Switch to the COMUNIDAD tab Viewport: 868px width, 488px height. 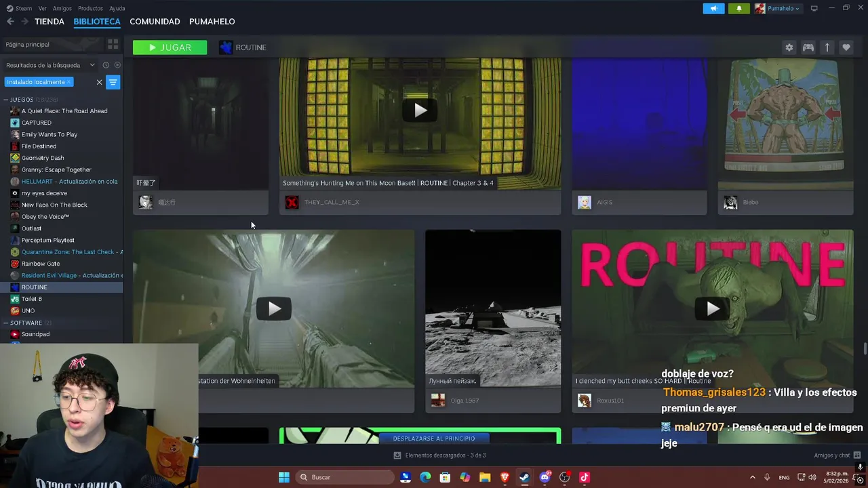tap(155, 22)
